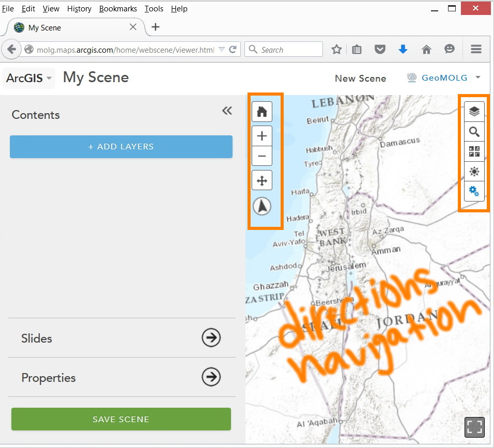Expand the GeoMOLG account dropdown
The image size is (494, 448).
478,77
